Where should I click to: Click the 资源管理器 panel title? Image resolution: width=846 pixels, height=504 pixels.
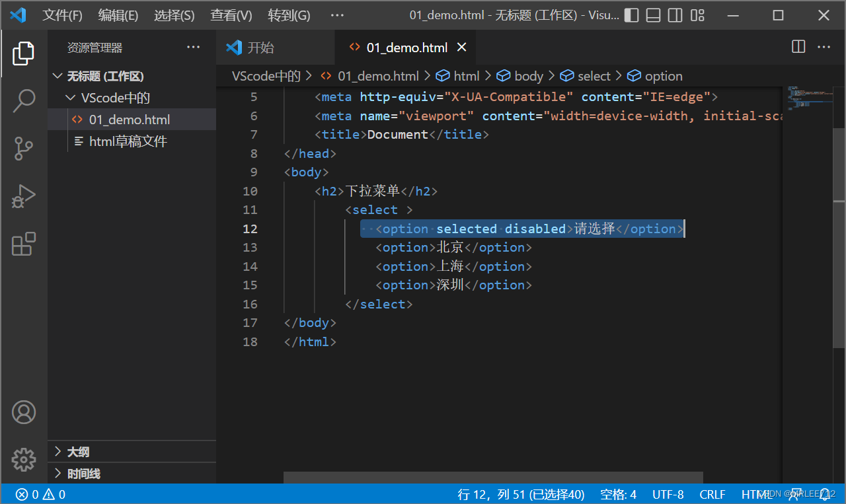95,48
